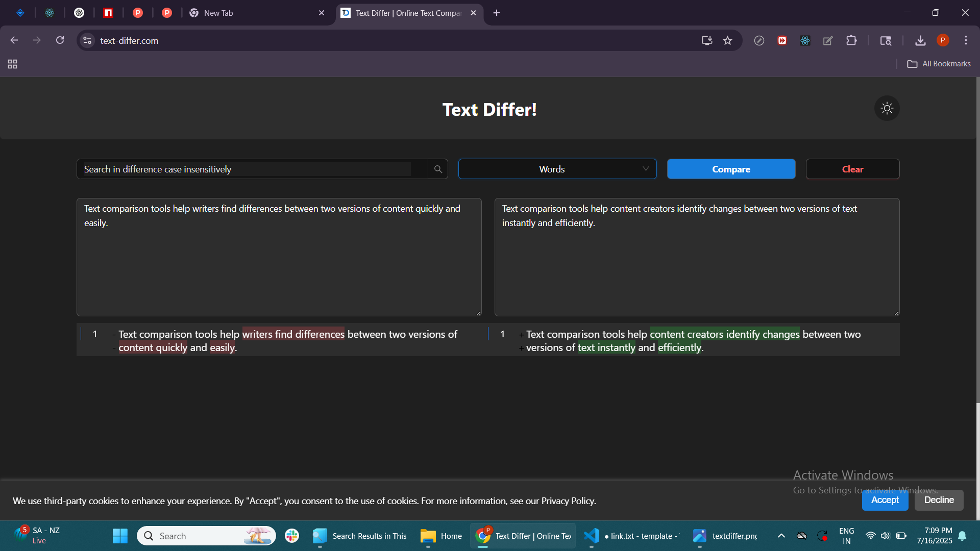The height and width of the screenshot is (551, 980).
Task: Open textdiffer.png taskbar item
Action: (725, 536)
